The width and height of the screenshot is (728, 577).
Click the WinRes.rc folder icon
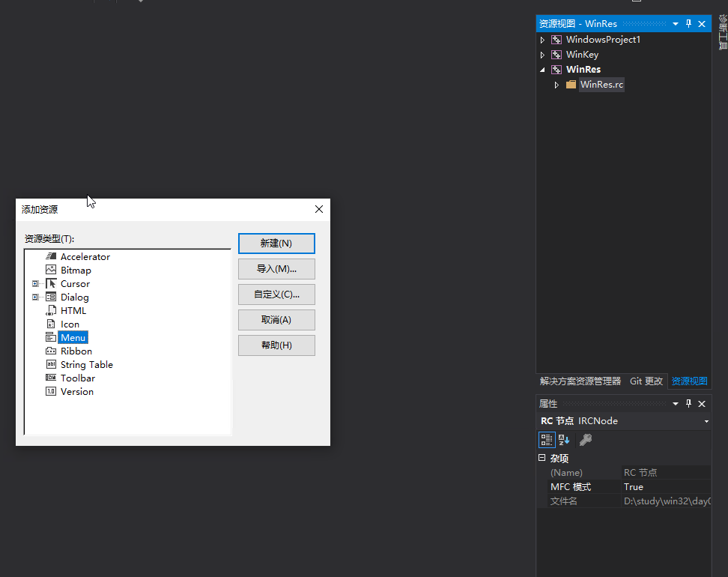click(571, 85)
